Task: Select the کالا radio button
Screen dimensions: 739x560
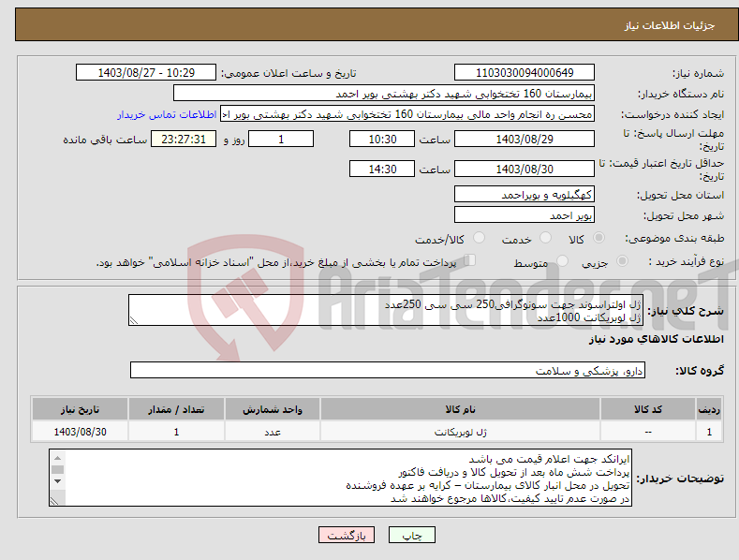Action: coord(599,238)
